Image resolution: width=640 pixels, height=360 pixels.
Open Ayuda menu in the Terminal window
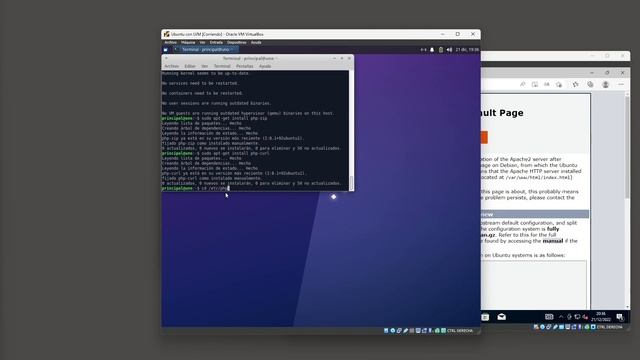click(x=265, y=66)
